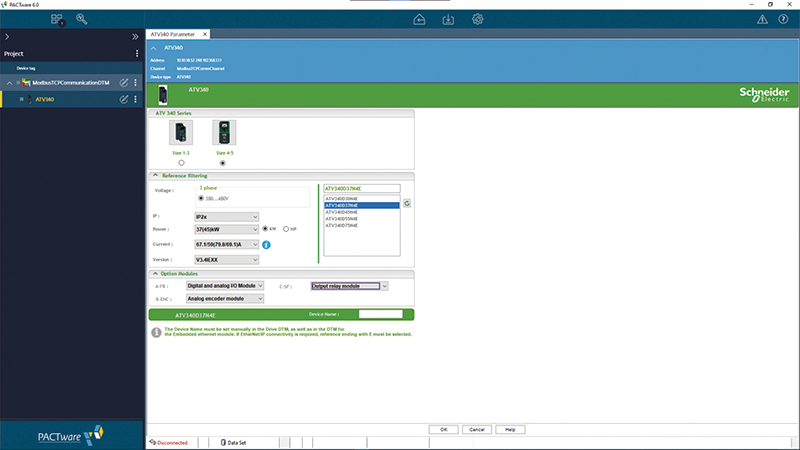
Task: Open the Project panel three-dot menu
Action: click(x=137, y=54)
